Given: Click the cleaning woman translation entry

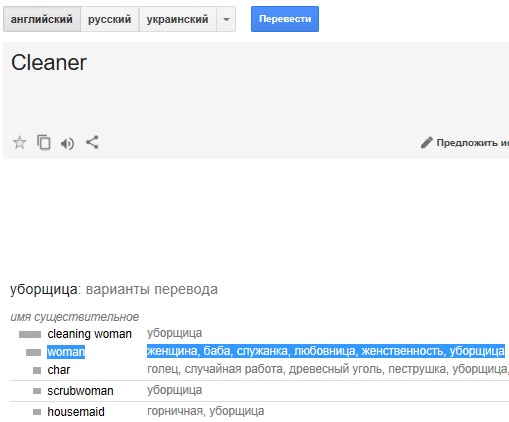Looking at the screenshot, I should pyautogui.click(x=89, y=334).
